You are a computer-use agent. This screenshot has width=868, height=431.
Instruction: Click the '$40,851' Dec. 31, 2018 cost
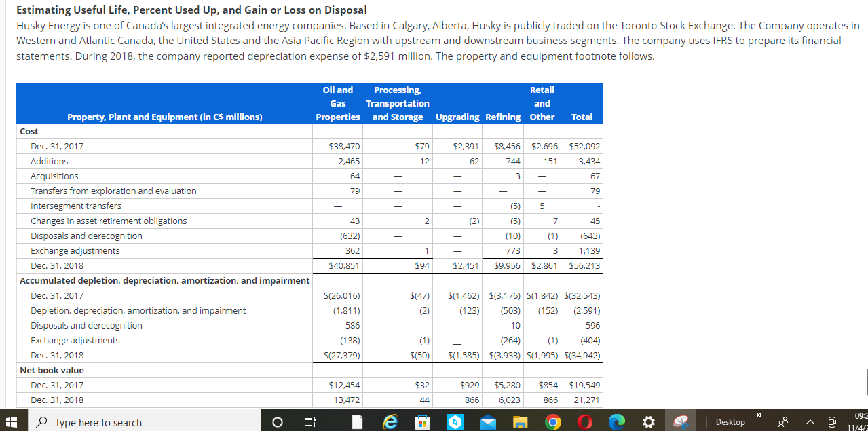pos(344,265)
